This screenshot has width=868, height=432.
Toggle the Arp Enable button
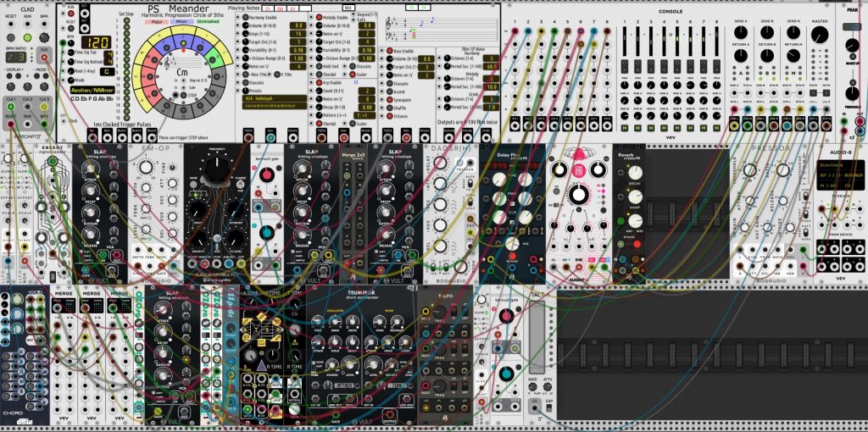(319, 82)
